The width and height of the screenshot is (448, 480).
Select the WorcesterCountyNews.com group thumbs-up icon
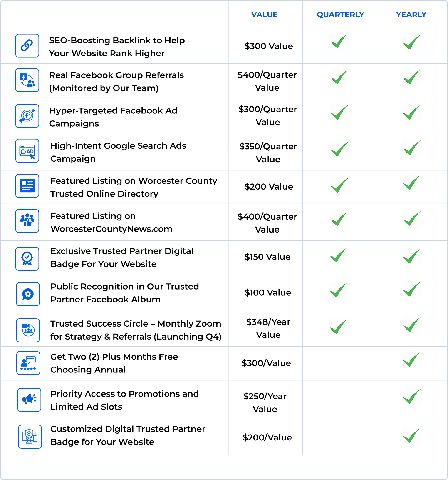(x=27, y=221)
